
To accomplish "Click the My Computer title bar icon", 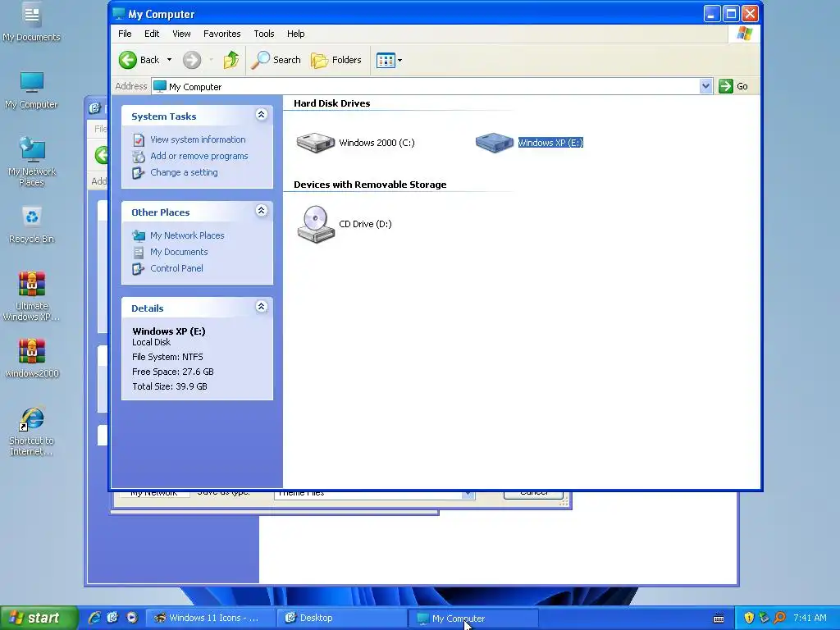I will [x=118, y=13].
